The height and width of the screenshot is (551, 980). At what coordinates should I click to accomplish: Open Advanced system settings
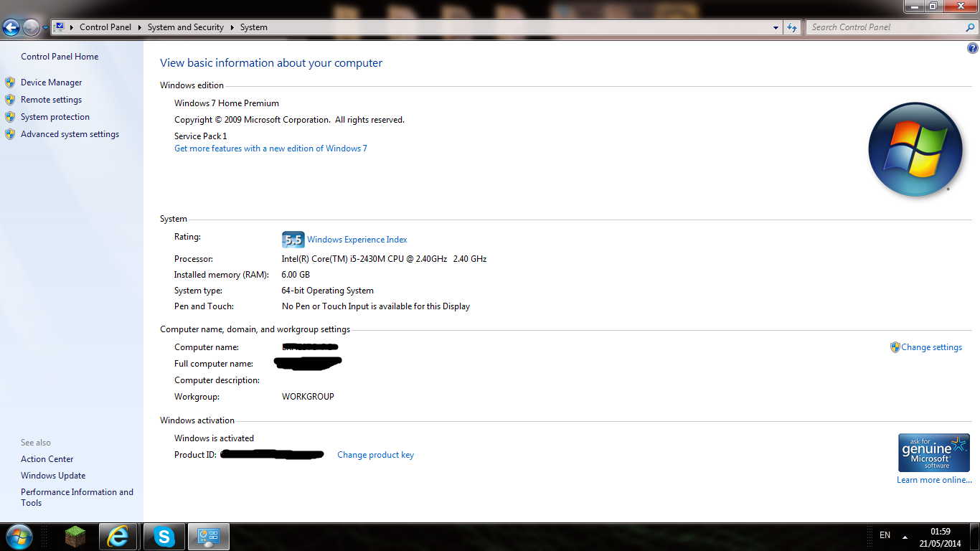[70, 134]
